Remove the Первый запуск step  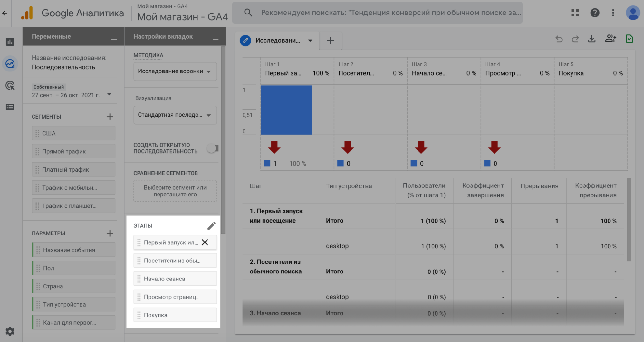pos(205,242)
